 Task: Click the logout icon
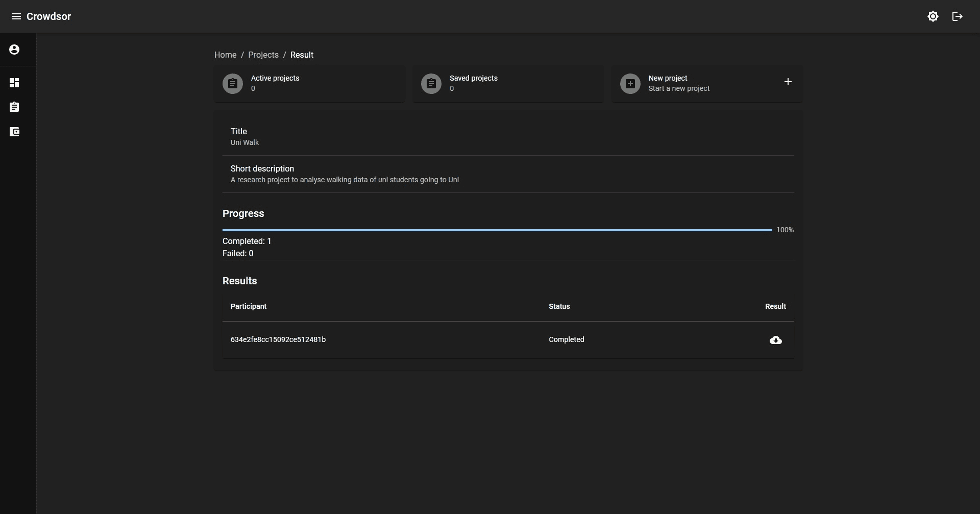(957, 16)
